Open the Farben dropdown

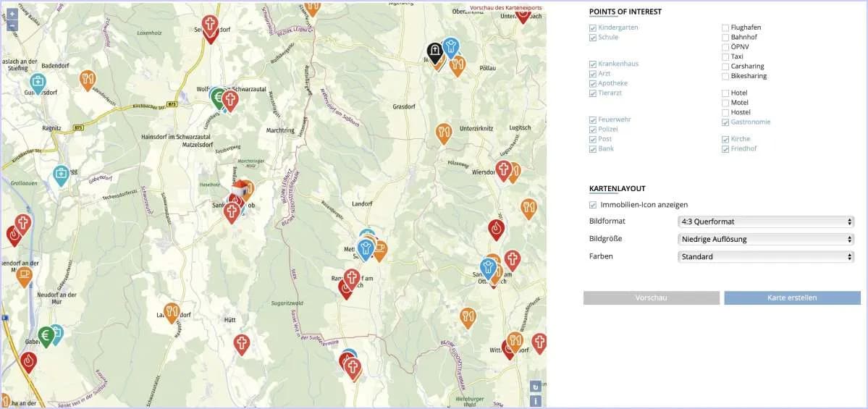point(766,257)
